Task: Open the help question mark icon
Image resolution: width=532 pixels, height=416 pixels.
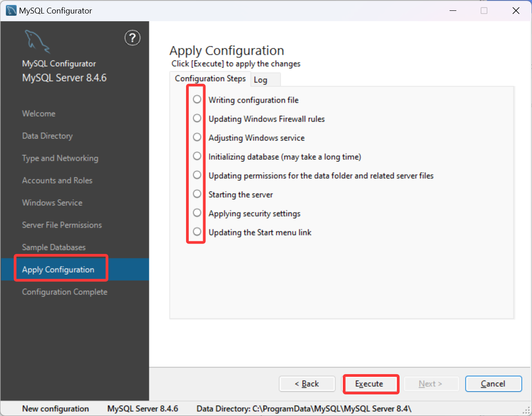Action: pyautogui.click(x=132, y=38)
